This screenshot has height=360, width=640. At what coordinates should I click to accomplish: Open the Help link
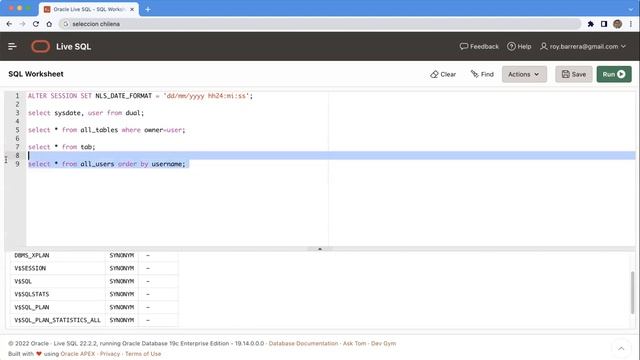[x=519, y=47]
